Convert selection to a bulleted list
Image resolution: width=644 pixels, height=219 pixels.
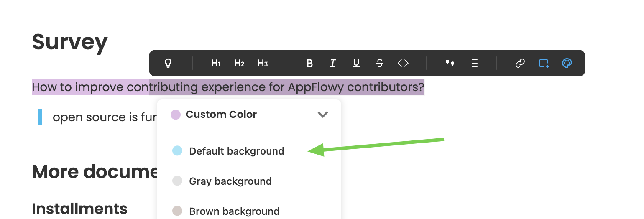[x=473, y=63]
